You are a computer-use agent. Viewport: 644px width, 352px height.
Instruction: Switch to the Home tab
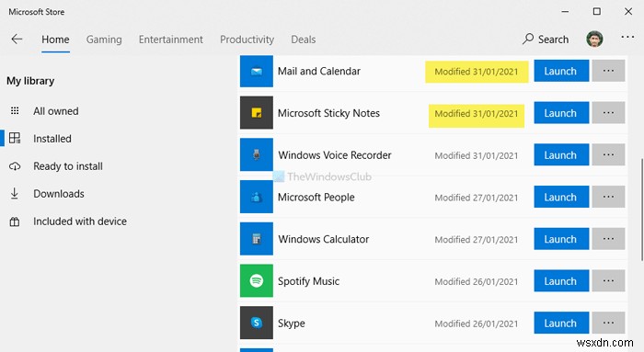(x=55, y=40)
